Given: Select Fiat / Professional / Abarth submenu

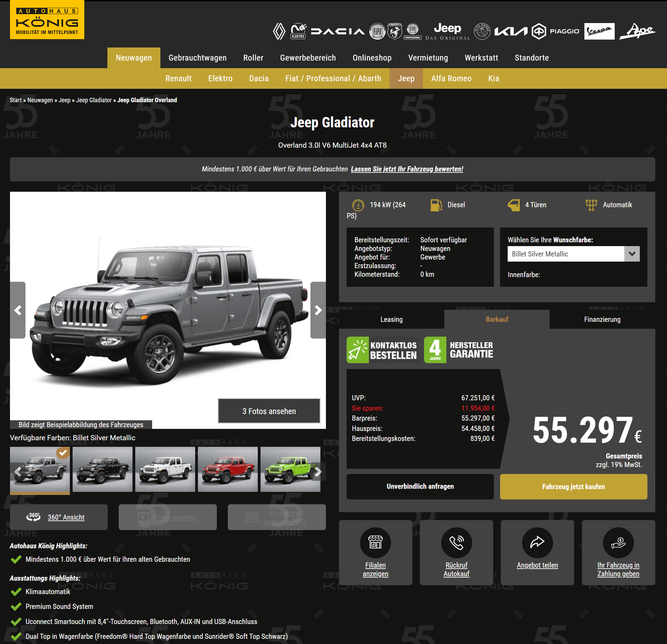Looking at the screenshot, I should point(333,78).
